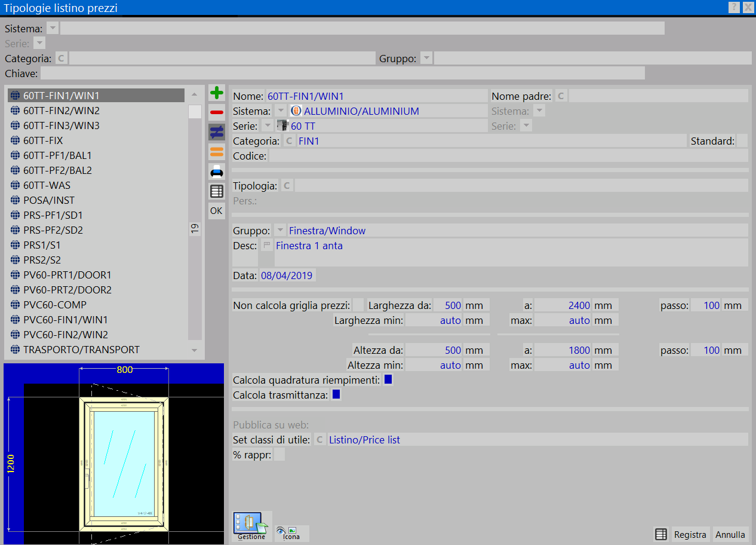
Task: Click globe icon beside PRS2/S2
Action: coord(16,260)
